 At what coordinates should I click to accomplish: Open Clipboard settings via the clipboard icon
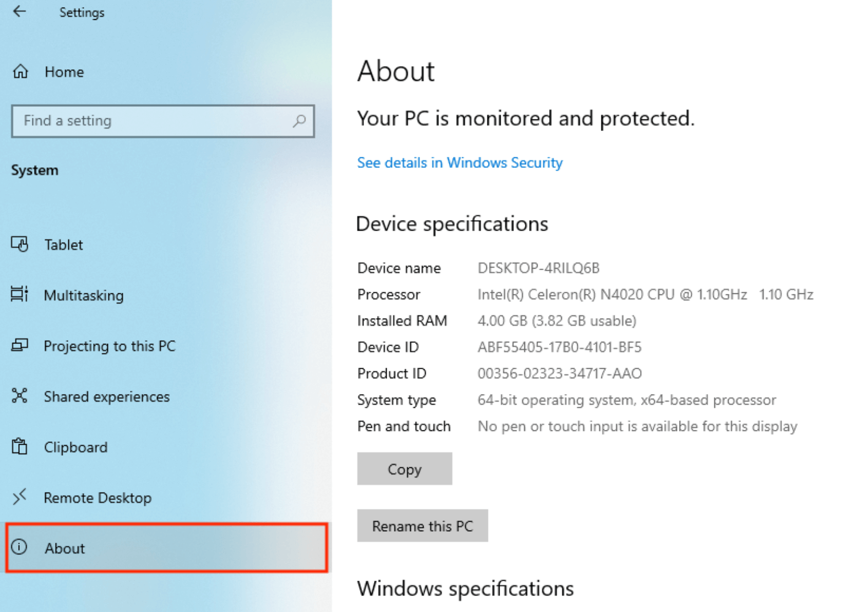coord(19,447)
